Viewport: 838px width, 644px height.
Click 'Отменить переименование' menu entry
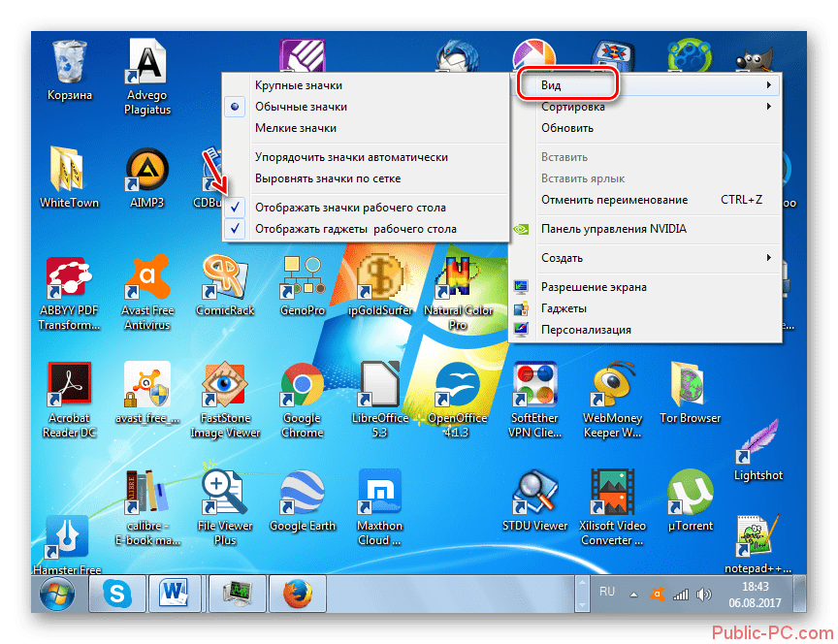pos(645,200)
